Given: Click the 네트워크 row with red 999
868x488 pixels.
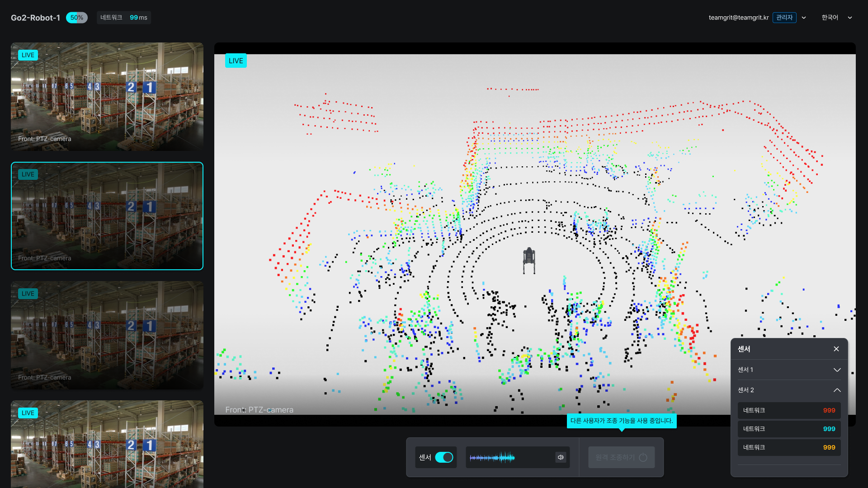Looking at the screenshot, I should 789,410.
